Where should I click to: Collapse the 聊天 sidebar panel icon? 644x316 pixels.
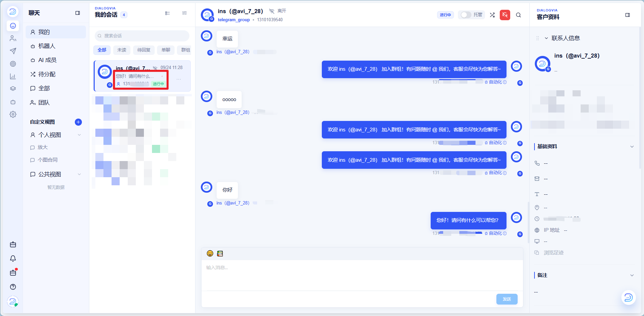click(78, 13)
